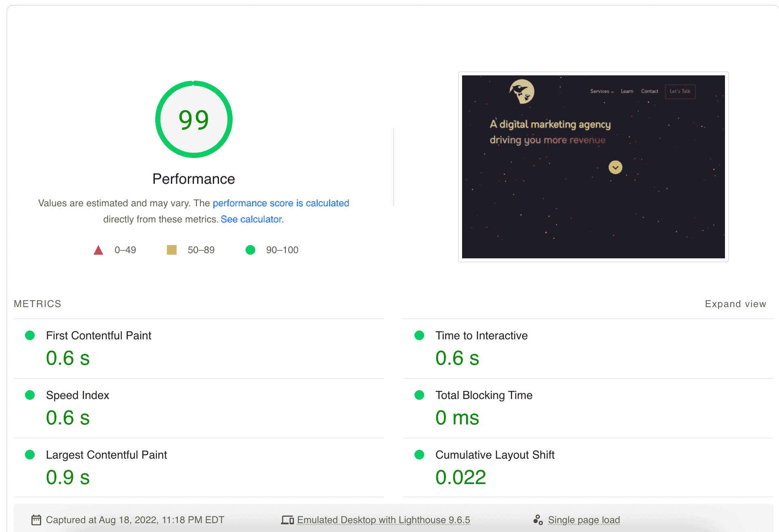The image size is (779, 532).
Task: Click the green circle 90–100 legend icon
Action: pos(250,250)
